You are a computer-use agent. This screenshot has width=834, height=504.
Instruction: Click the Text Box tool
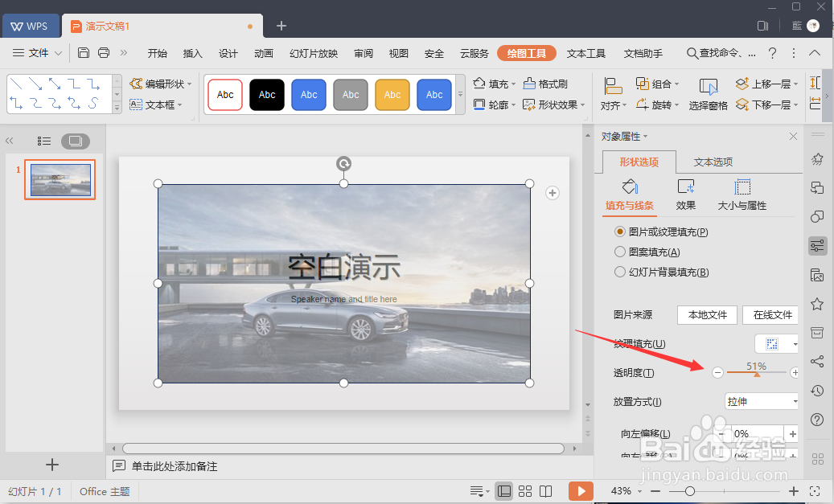156,104
